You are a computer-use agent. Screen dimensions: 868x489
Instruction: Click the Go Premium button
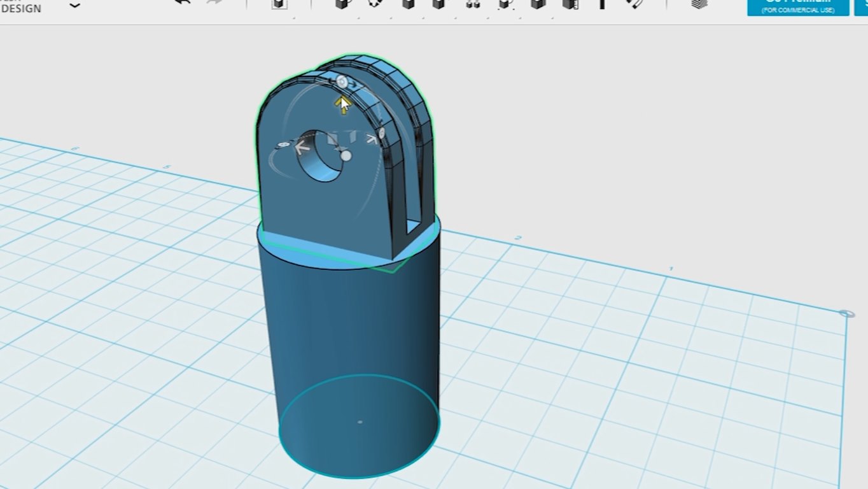click(x=798, y=7)
